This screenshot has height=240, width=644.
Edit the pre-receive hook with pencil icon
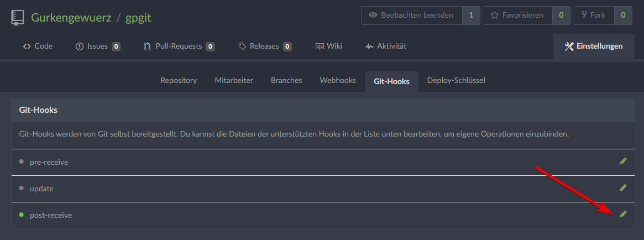pos(623,161)
